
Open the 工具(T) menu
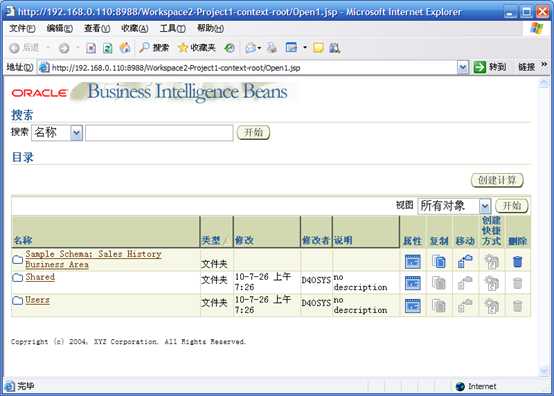173,28
